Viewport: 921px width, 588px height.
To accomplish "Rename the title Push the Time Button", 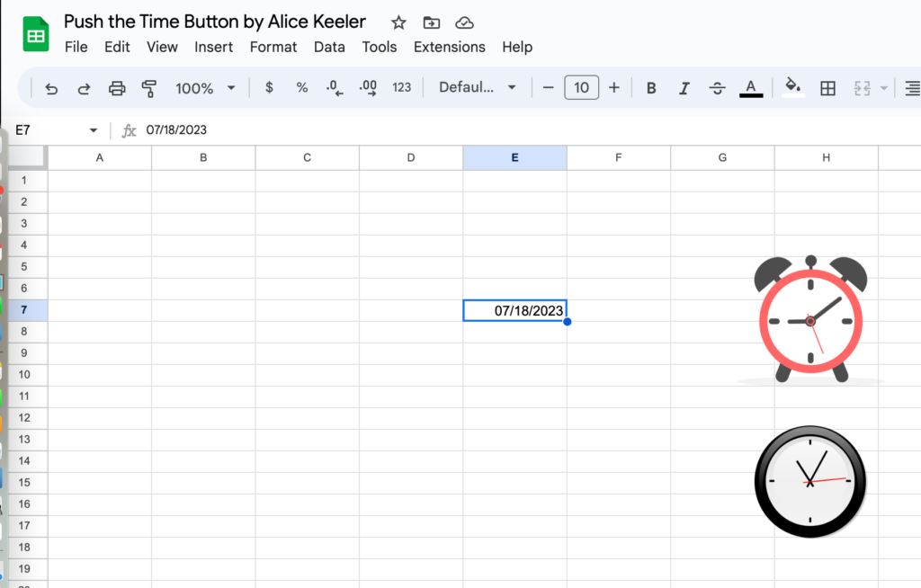I will click(x=215, y=22).
